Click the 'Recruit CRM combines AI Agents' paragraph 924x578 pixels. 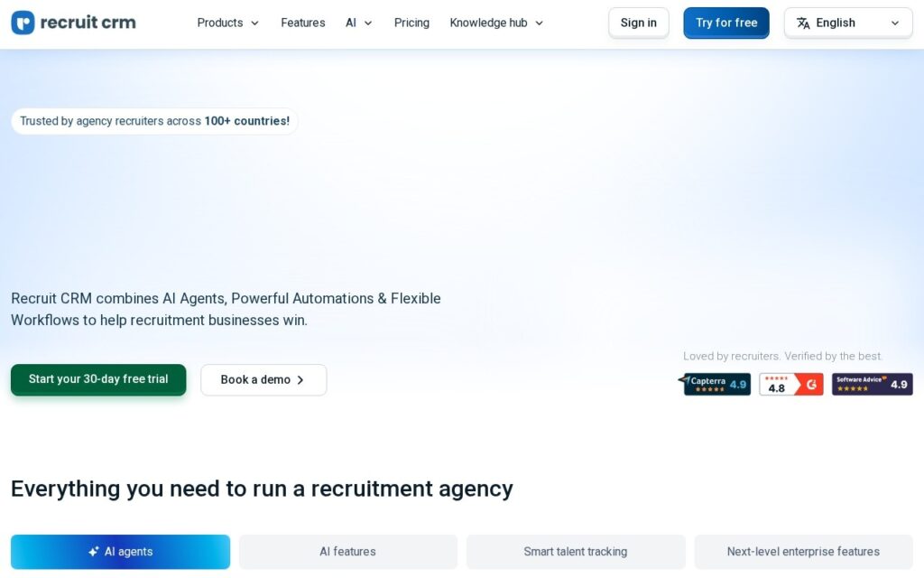pyautogui.click(x=226, y=309)
